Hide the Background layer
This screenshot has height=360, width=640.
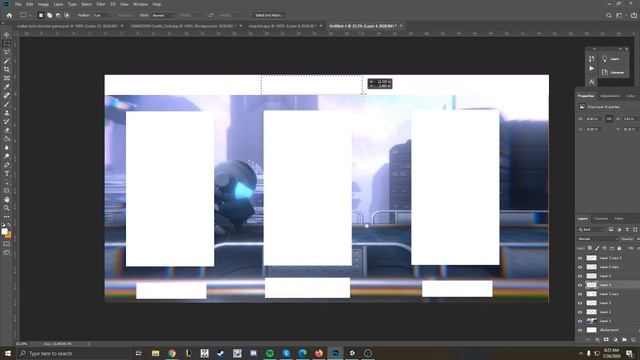click(x=580, y=330)
